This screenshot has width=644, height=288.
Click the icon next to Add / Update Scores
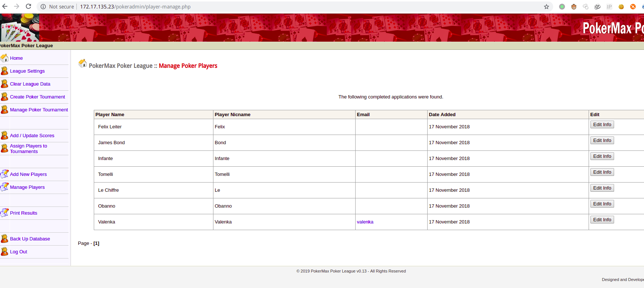(4, 135)
